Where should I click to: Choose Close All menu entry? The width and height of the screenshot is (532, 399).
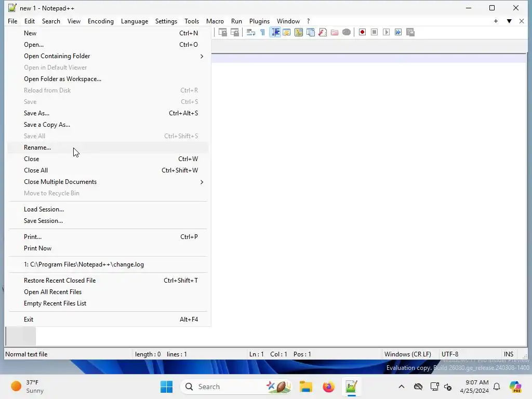tap(108, 170)
